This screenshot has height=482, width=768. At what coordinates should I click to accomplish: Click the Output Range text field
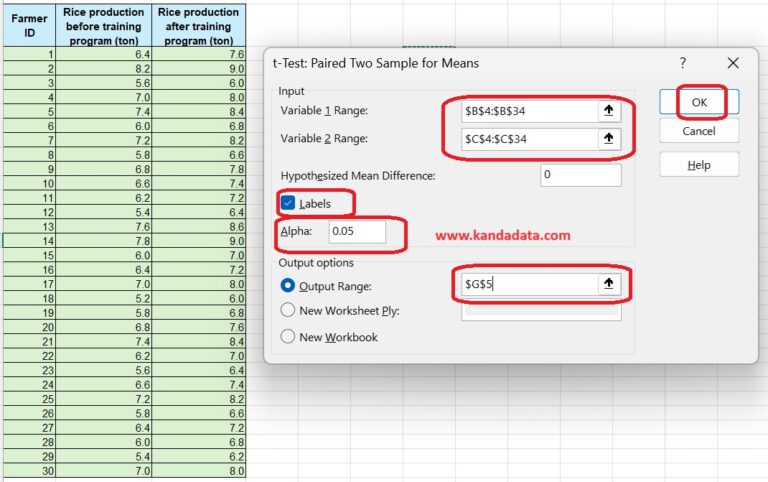525,285
